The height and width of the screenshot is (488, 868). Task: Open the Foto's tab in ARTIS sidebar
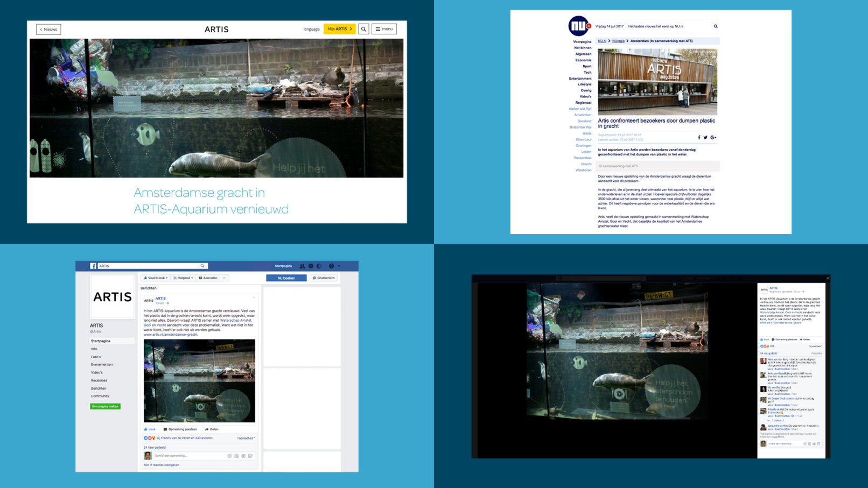click(96, 357)
